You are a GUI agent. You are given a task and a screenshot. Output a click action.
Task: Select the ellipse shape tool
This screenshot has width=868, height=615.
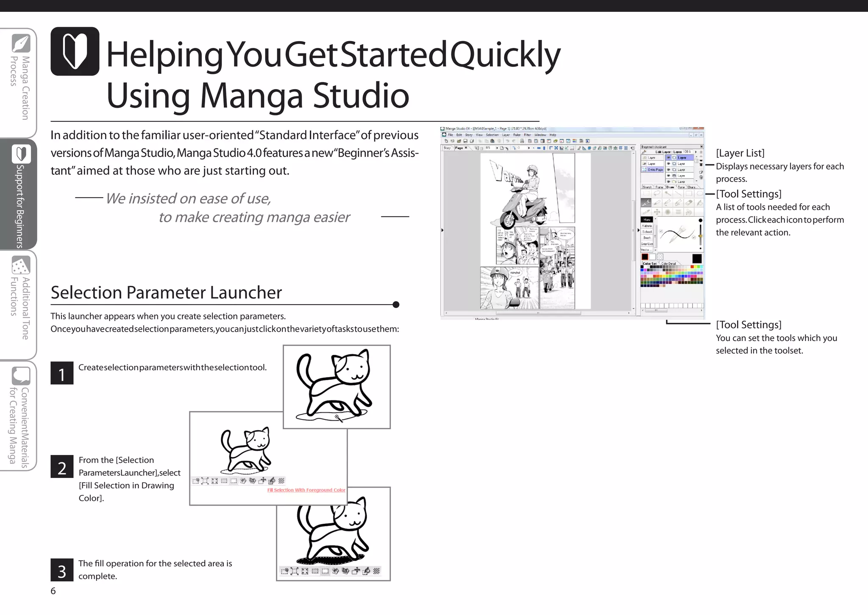700,193
